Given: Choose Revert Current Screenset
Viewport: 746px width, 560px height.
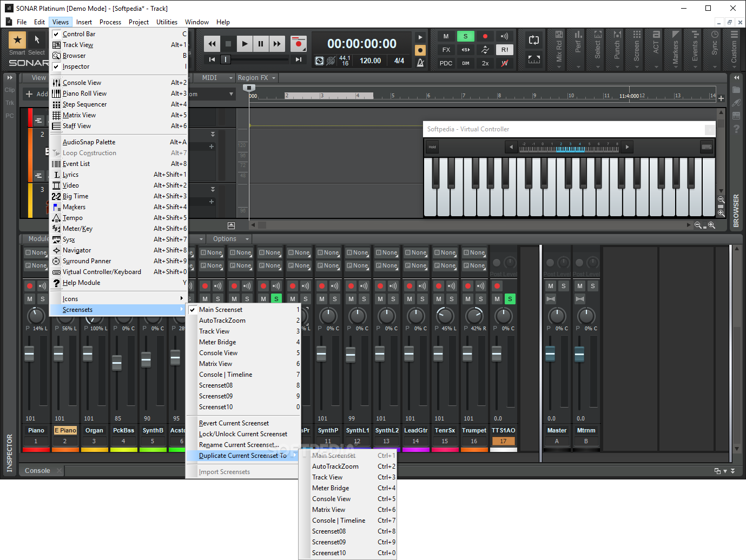Looking at the screenshot, I should click(x=243, y=423).
